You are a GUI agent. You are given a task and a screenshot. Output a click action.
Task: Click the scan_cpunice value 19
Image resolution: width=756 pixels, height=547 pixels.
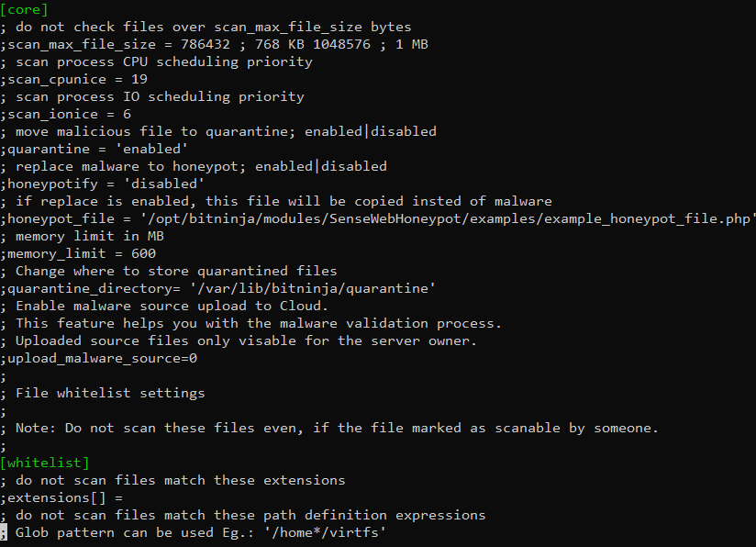coord(139,79)
